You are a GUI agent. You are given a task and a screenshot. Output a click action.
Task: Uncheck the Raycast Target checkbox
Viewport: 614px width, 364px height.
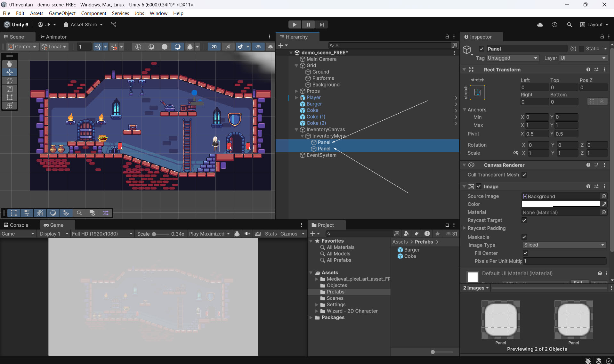pos(524,220)
